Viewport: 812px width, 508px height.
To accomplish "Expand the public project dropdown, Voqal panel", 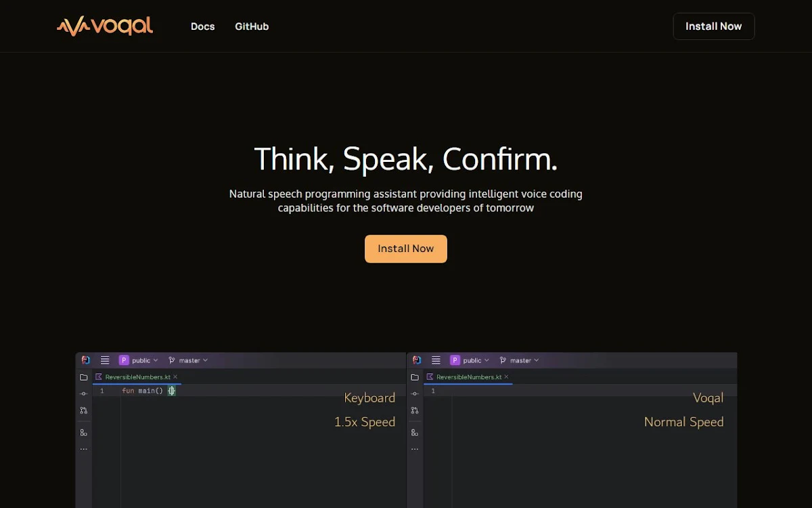I will coord(476,360).
